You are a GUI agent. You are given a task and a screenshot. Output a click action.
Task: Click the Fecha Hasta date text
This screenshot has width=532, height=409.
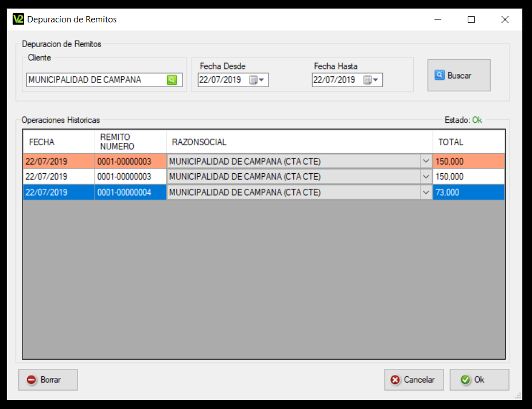coord(334,80)
